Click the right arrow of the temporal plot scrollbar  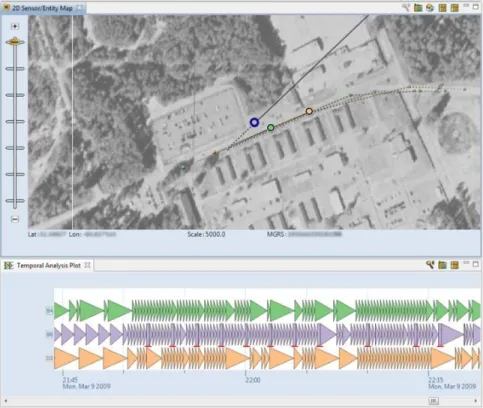475,401
